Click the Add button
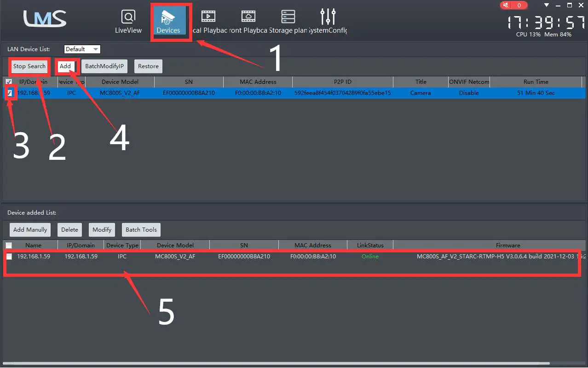Image resolution: width=588 pixels, height=368 pixels. pyautogui.click(x=65, y=66)
